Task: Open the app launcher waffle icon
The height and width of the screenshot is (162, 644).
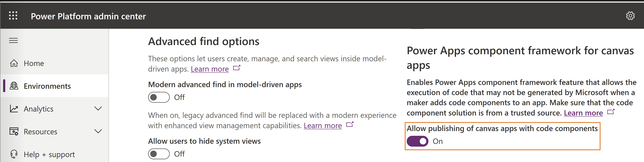Action: point(13,16)
